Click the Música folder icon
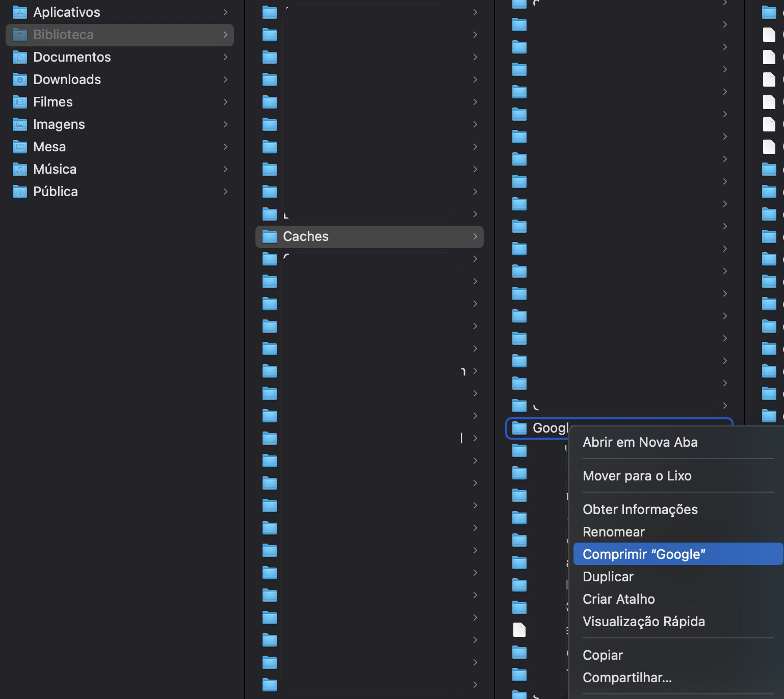The height and width of the screenshot is (699, 784). pyautogui.click(x=19, y=169)
